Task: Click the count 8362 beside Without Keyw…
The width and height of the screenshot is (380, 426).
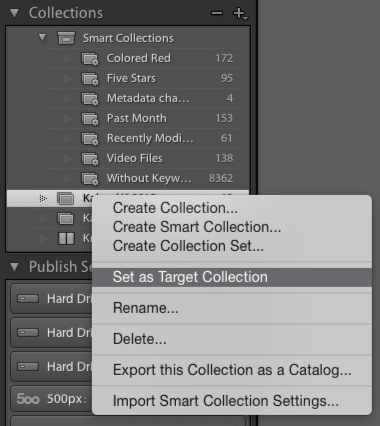Action: [221, 178]
